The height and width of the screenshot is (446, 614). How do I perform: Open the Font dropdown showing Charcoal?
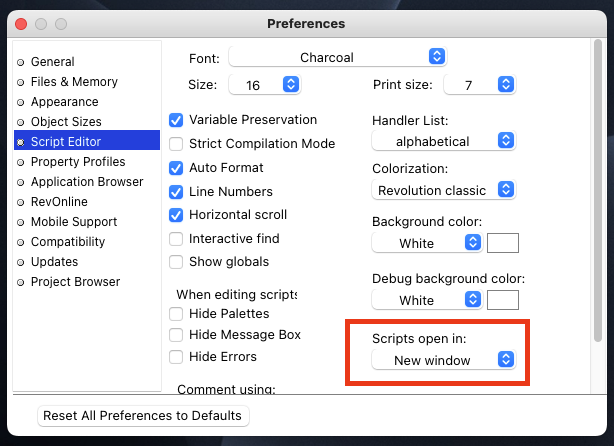[337, 57]
